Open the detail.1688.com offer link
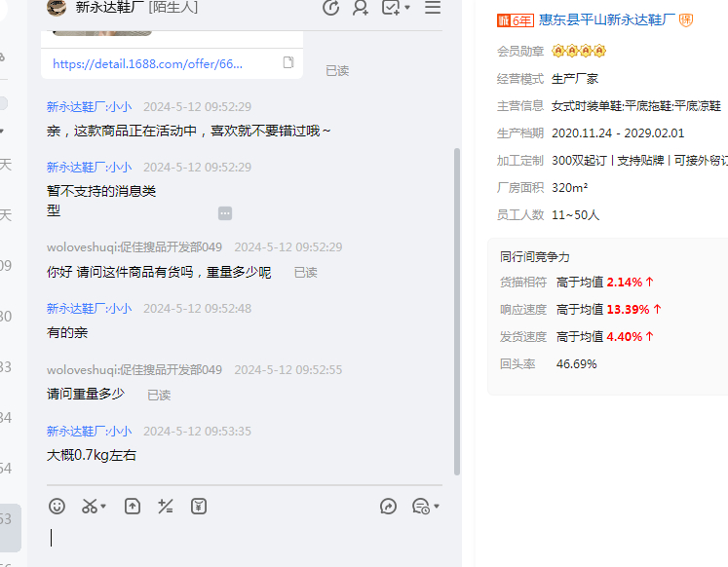728x567 pixels. coord(147,63)
